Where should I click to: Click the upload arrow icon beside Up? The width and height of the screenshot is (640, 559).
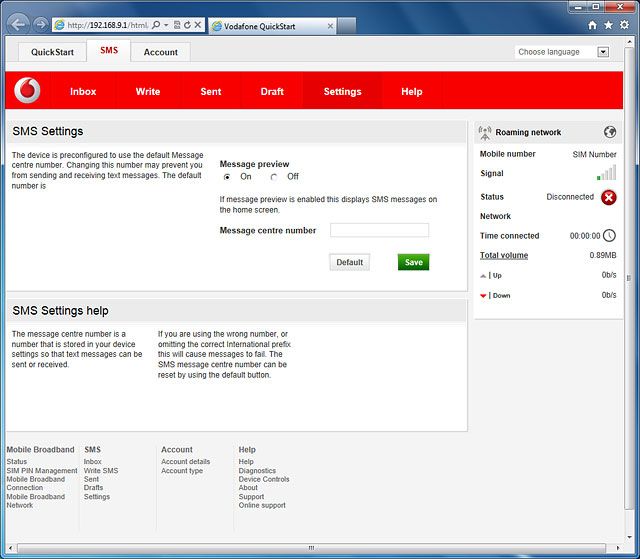point(483,276)
